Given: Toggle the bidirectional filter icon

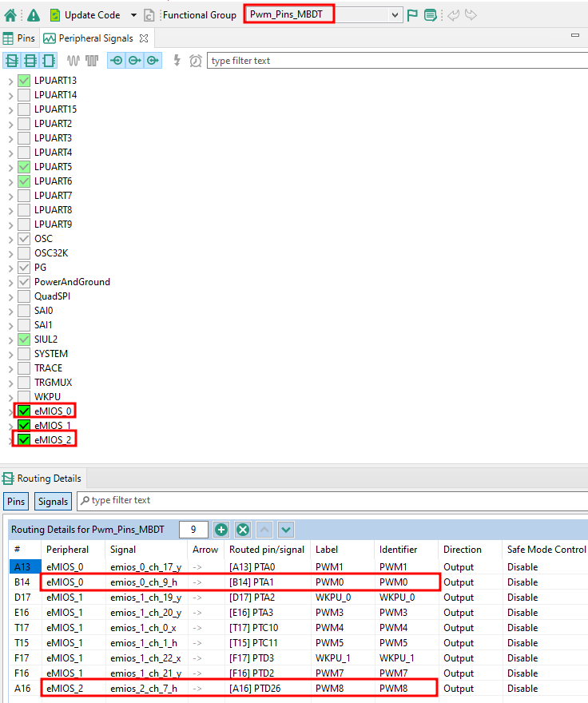Looking at the screenshot, I should click(x=153, y=61).
